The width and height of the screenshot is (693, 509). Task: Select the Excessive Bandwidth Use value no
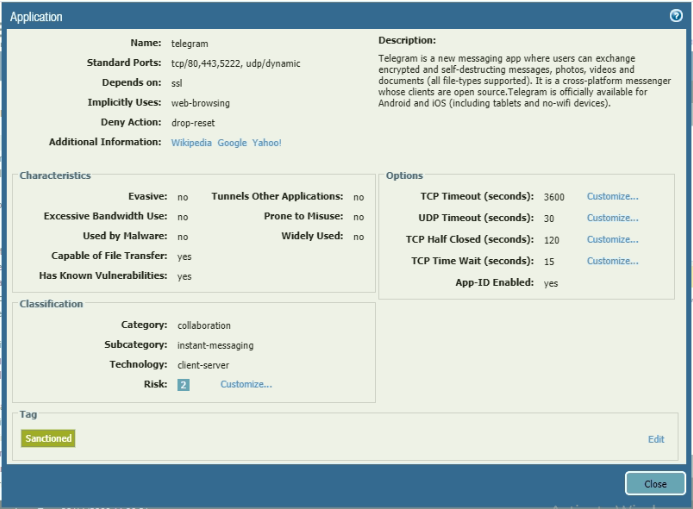click(x=183, y=217)
